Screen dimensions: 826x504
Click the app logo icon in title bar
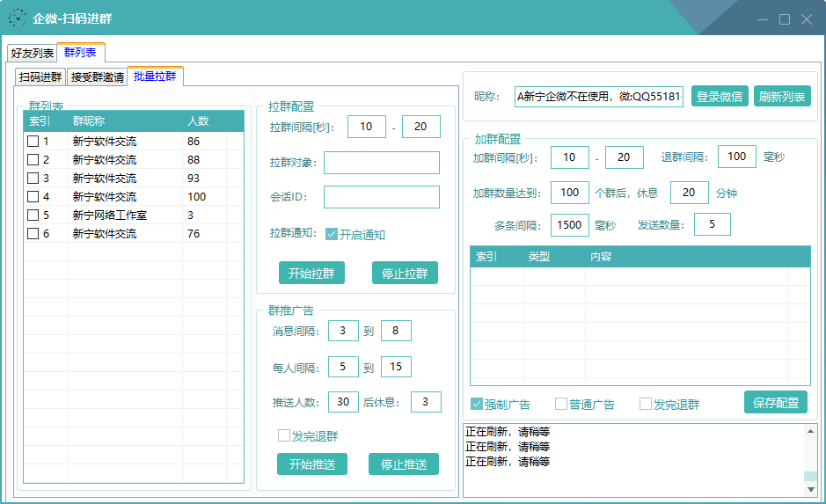(17, 18)
